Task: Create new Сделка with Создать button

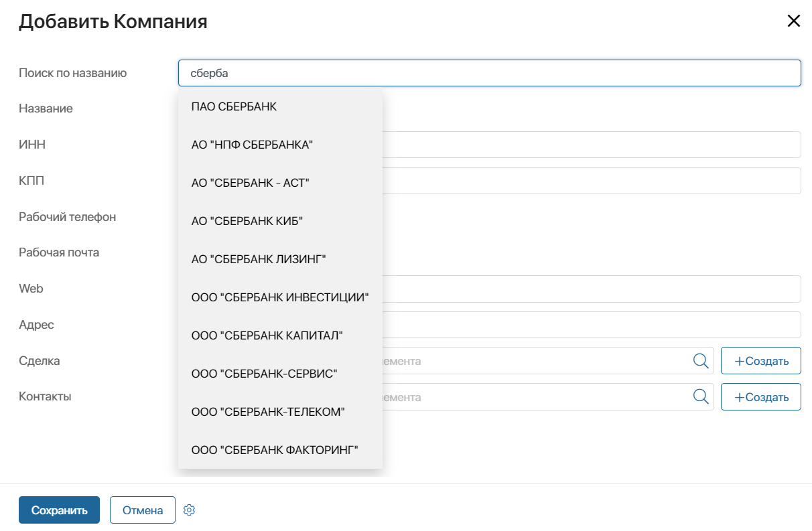Action: (761, 361)
